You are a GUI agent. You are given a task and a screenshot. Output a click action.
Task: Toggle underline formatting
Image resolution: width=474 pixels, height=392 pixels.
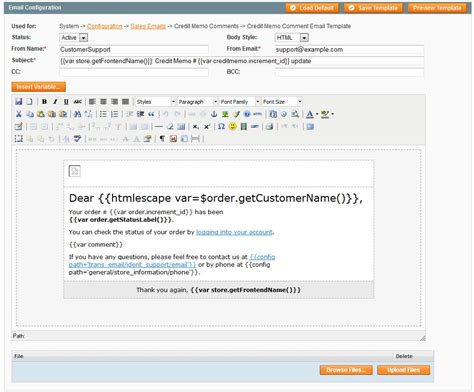point(66,102)
